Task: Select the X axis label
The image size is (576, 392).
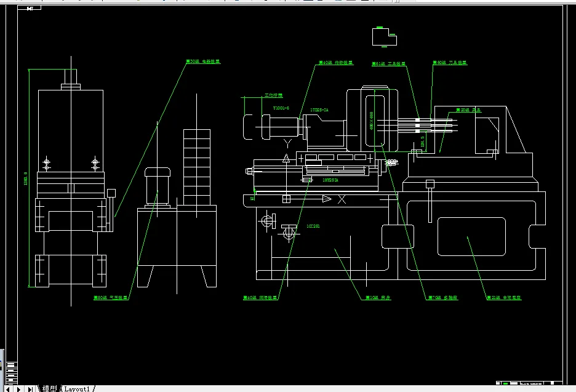Action: click(342, 199)
